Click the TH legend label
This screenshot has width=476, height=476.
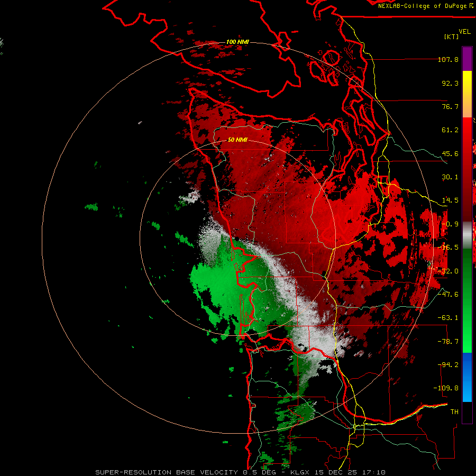[454, 412]
